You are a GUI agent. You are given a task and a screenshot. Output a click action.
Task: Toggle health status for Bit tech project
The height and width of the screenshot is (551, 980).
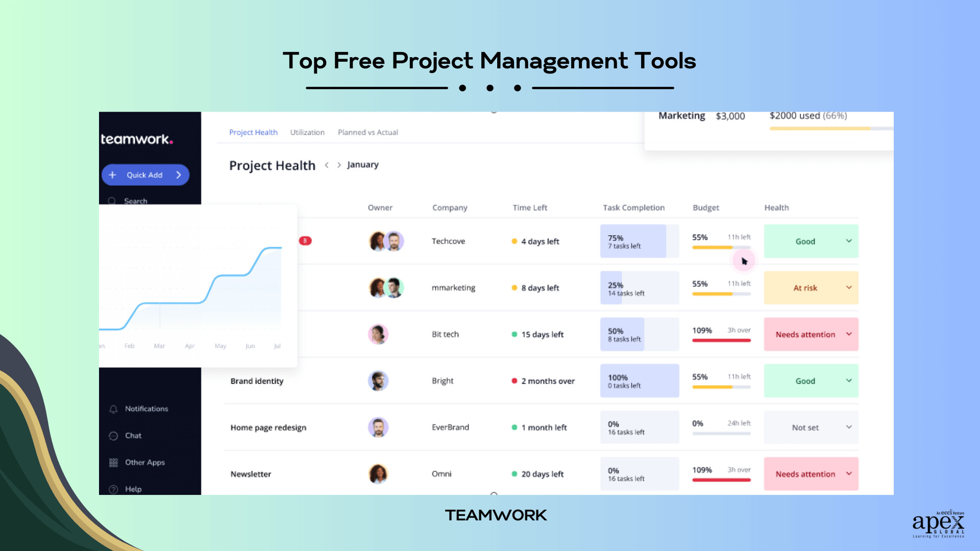[x=849, y=334]
